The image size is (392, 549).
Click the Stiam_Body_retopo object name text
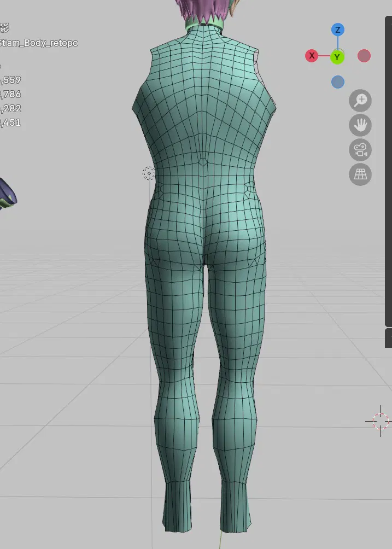39,43
